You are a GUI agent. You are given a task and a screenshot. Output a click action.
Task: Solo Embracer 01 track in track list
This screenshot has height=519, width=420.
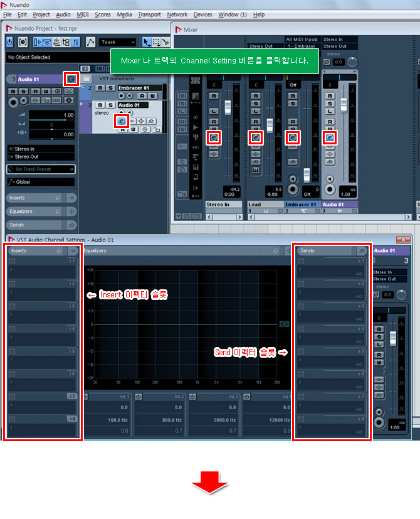111,88
